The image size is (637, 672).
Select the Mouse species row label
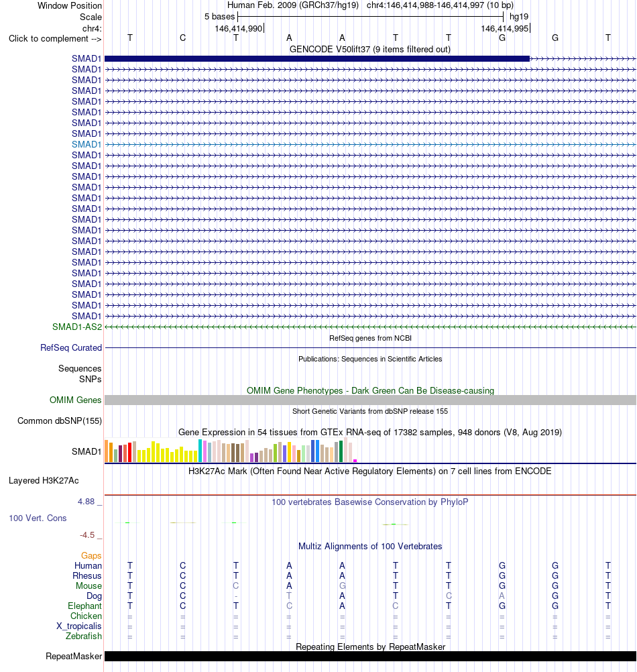tap(89, 586)
